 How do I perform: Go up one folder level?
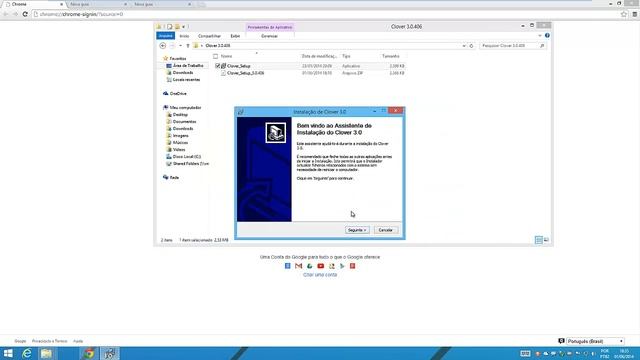[x=188, y=46]
